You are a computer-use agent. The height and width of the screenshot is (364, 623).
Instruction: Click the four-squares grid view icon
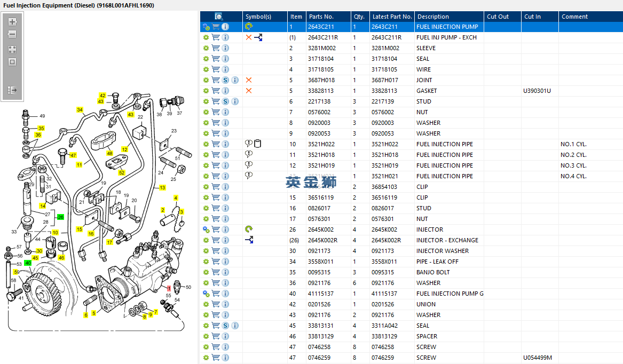(12, 50)
